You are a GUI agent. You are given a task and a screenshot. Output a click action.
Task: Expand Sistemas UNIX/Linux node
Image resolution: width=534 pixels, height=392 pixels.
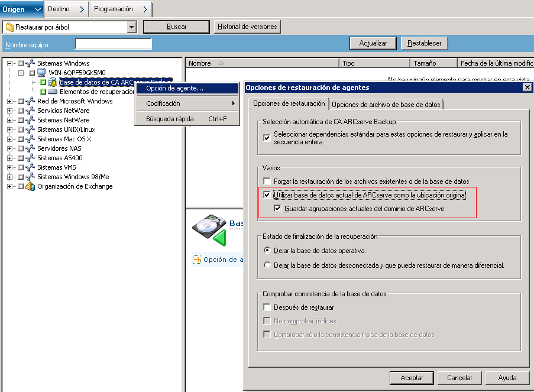(x=10, y=129)
